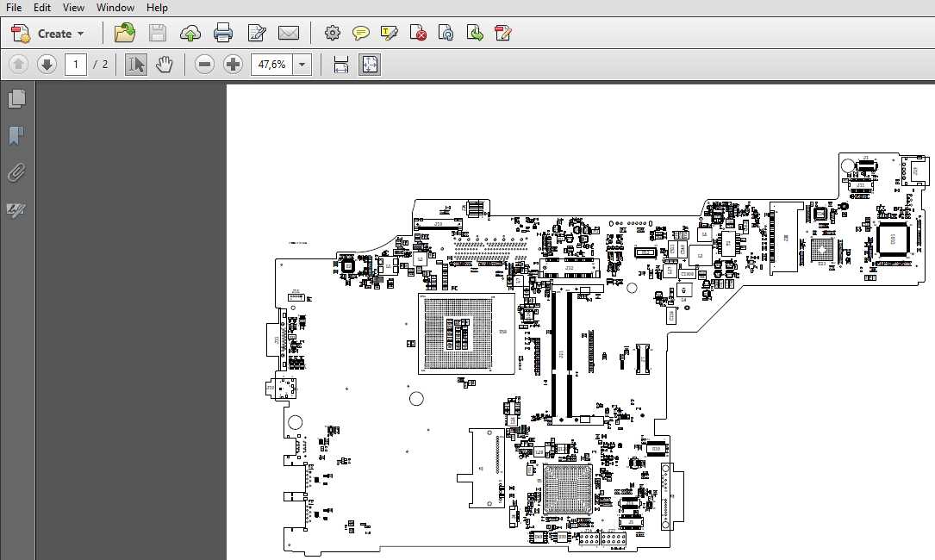Screen dimensions: 935x560
Task: Open the Help menu
Action: [157, 8]
